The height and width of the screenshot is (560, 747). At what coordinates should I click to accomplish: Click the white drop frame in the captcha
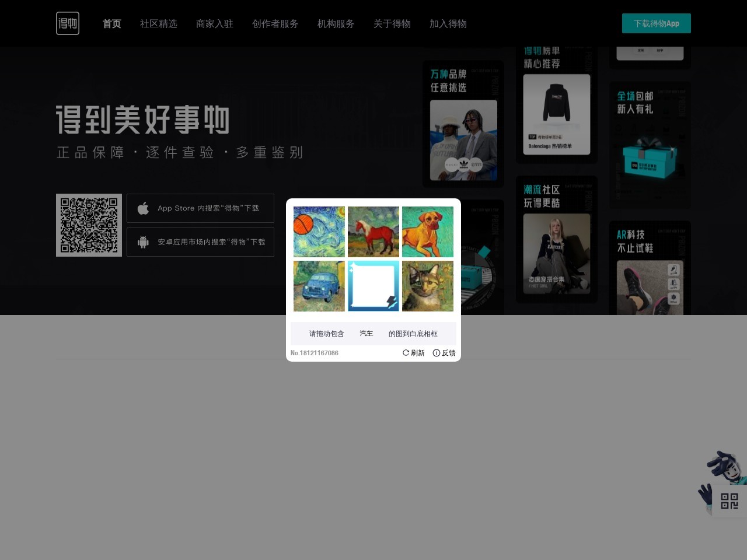(373, 286)
